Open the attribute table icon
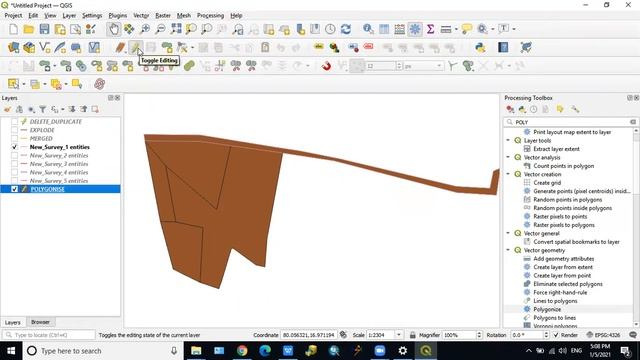Image resolution: width=640 pixels, height=360 pixels. (384, 29)
